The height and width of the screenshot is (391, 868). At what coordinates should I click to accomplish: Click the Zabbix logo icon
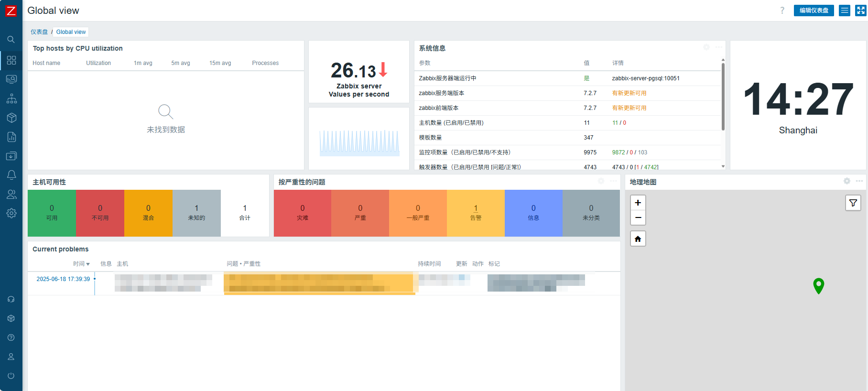click(11, 11)
